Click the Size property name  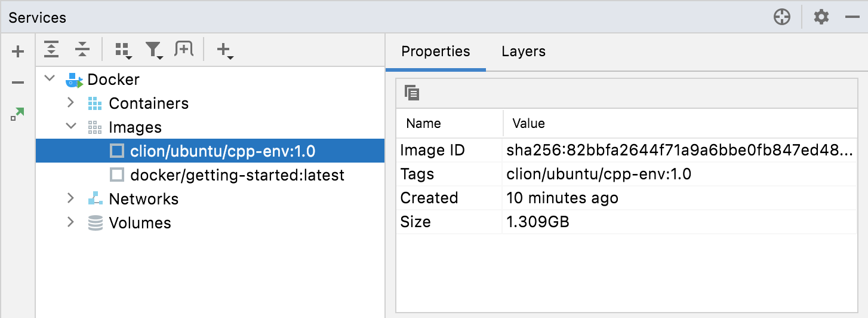pyautogui.click(x=415, y=222)
